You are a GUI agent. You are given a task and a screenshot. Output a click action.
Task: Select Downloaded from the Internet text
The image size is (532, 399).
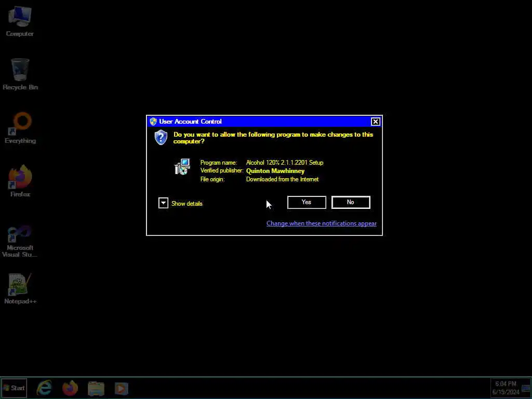point(282,179)
